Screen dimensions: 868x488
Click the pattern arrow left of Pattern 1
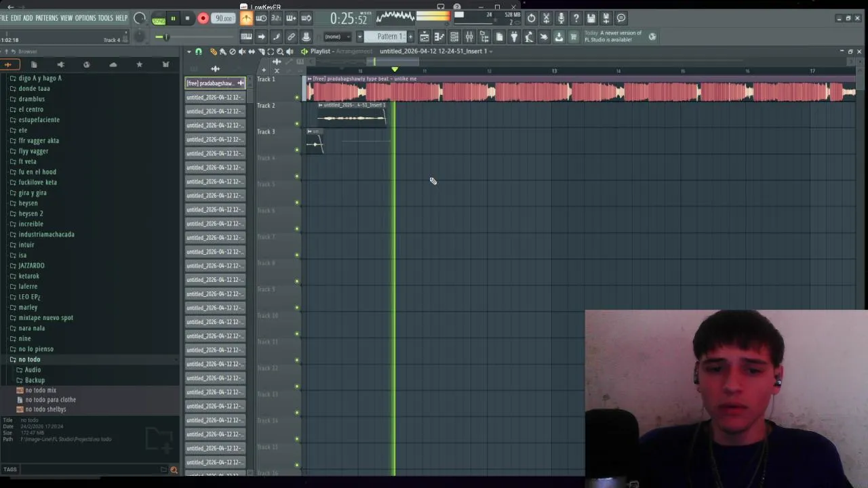click(359, 37)
